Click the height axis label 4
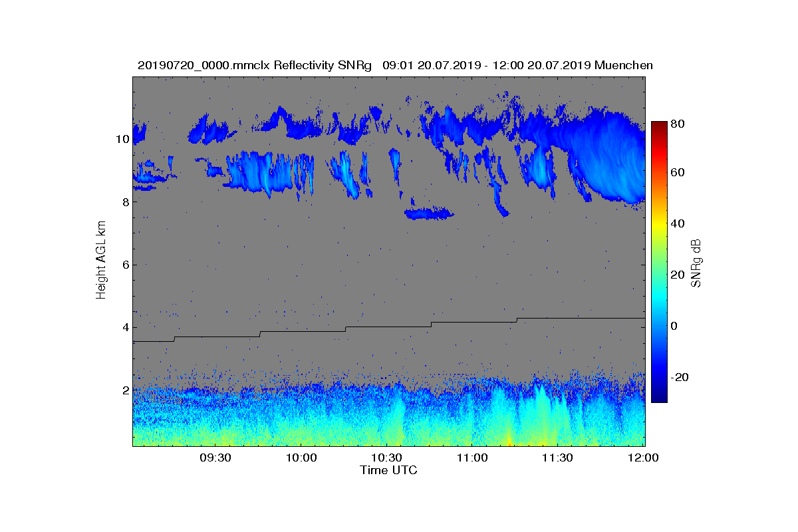Screen dimensions: 798x532 124,327
